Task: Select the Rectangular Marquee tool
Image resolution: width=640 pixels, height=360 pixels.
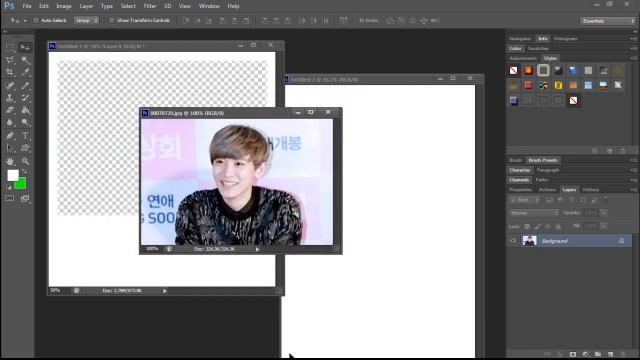Action: tap(10, 47)
